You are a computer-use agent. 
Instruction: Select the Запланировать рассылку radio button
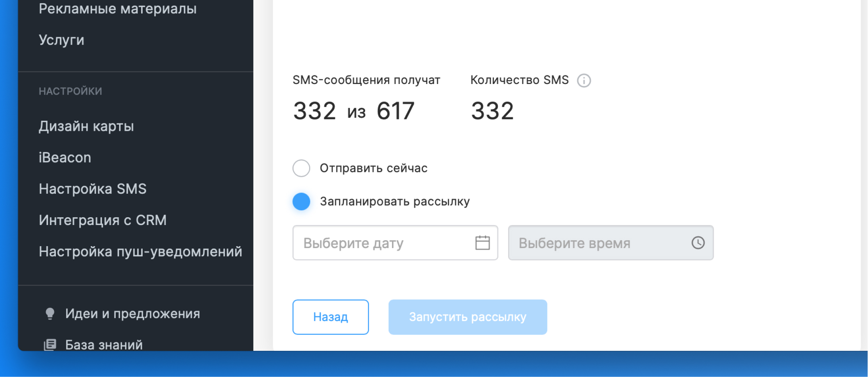301,202
